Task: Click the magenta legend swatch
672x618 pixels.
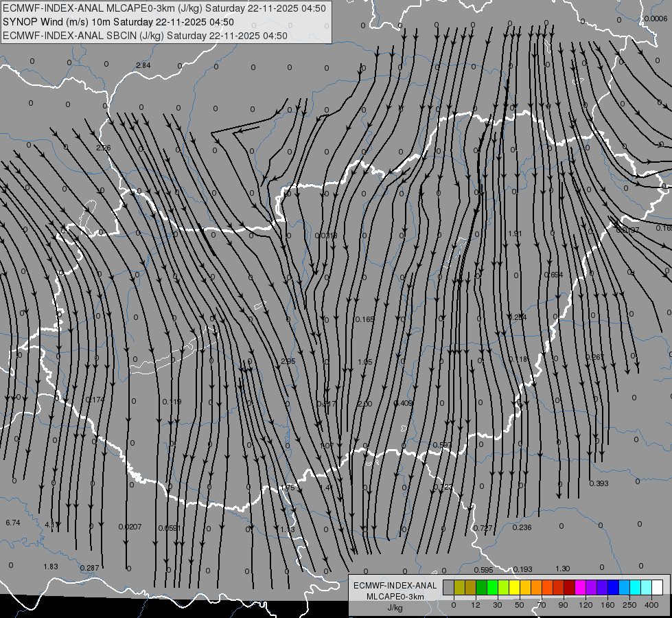Action: 581,587
